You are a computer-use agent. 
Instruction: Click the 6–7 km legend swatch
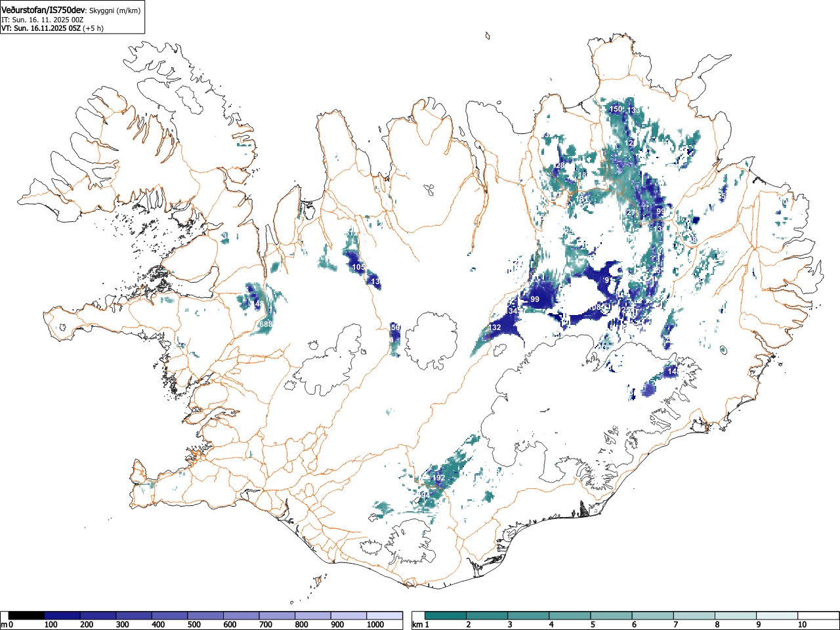click(653, 616)
